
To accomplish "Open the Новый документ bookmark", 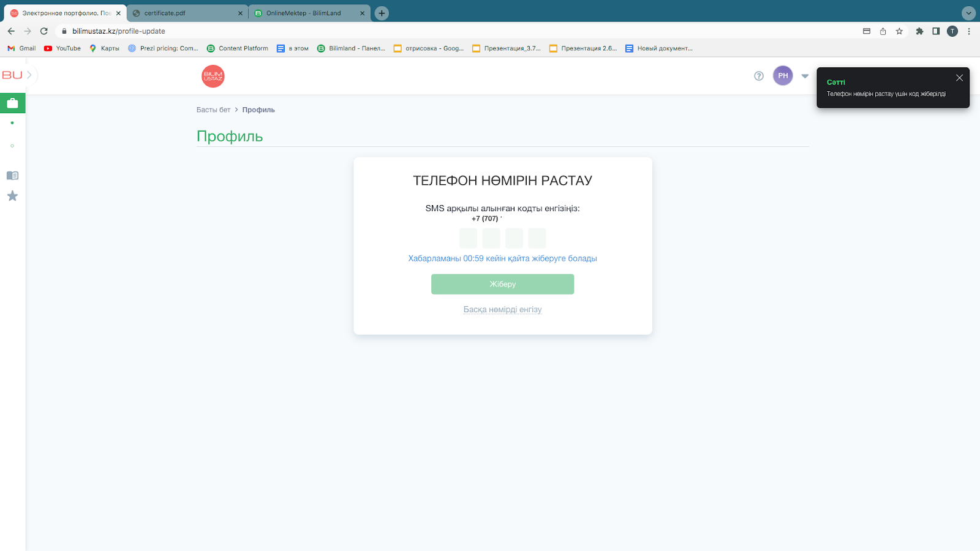I will 659,48.
